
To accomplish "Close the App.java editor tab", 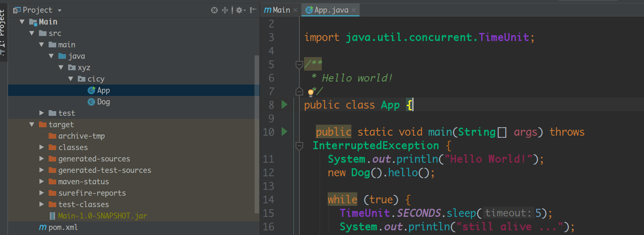I will (354, 10).
